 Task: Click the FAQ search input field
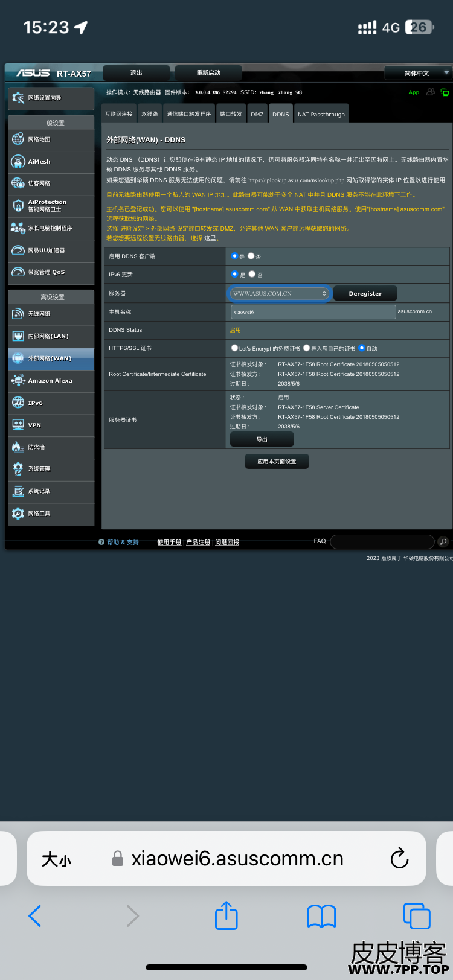(382, 542)
